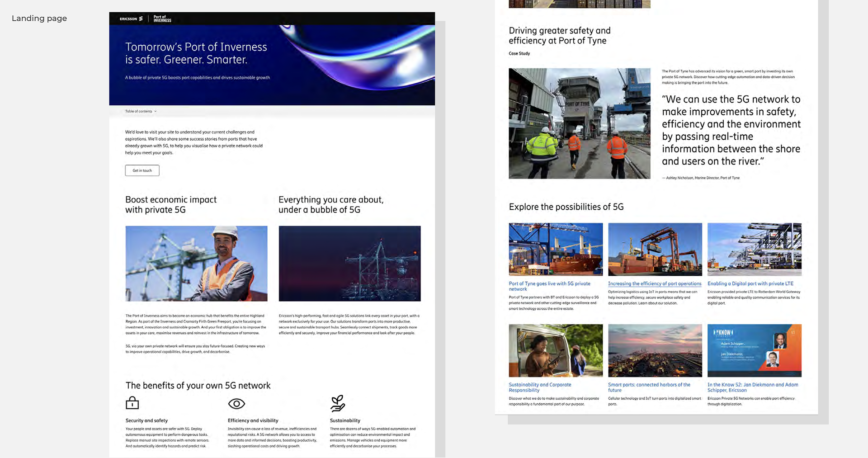868x458 pixels.
Task: Expand the Table of contents dropdown
Action: click(x=141, y=111)
